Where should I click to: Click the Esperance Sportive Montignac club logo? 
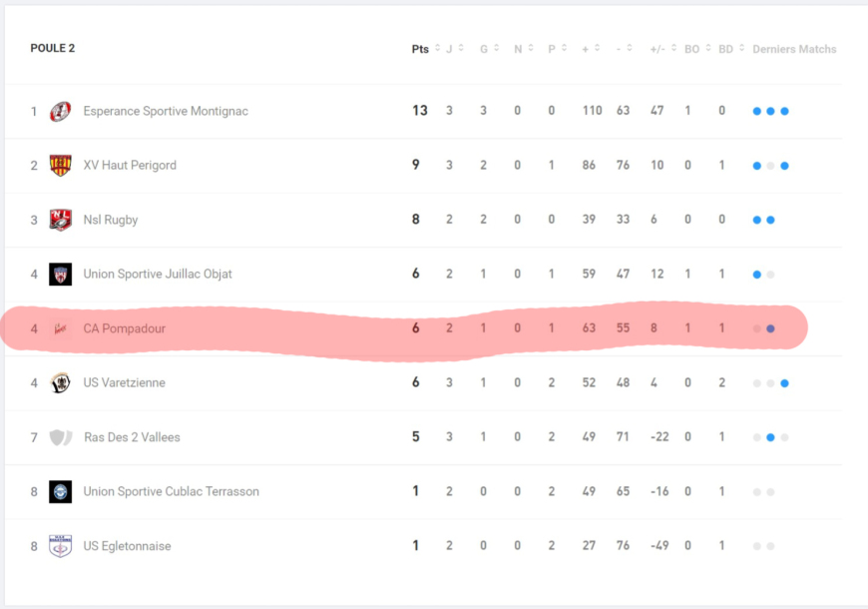tap(61, 111)
